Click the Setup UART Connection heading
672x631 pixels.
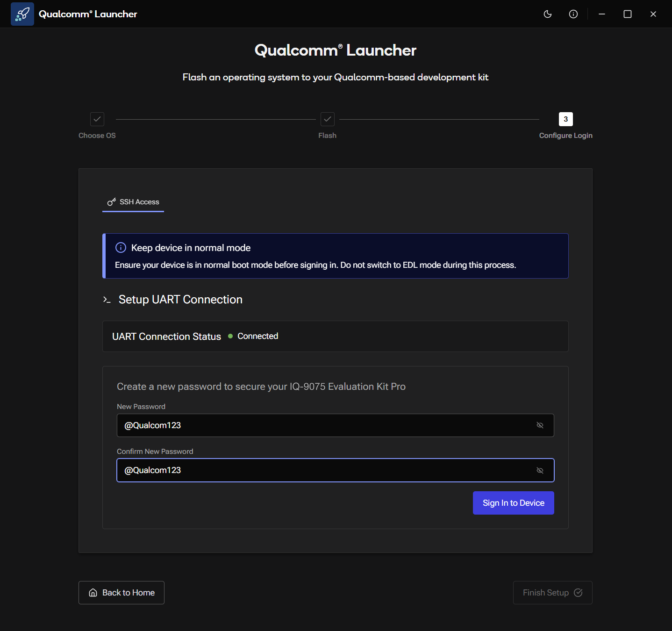coord(180,300)
